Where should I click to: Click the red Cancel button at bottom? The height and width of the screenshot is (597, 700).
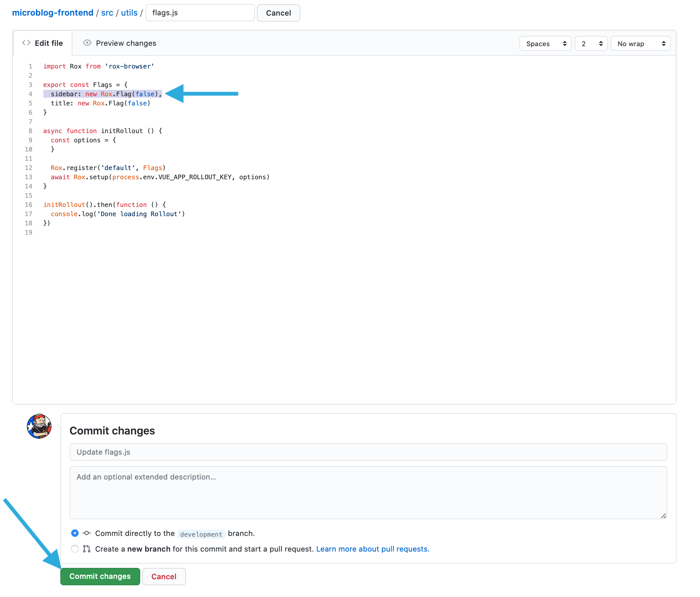click(x=164, y=576)
